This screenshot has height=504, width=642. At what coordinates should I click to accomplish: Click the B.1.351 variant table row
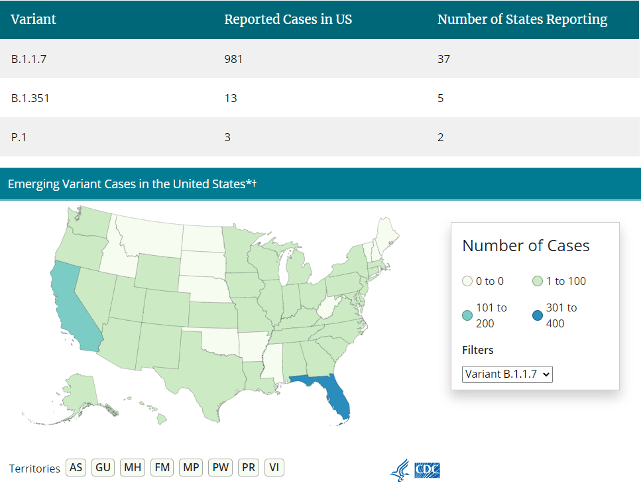coord(320,98)
